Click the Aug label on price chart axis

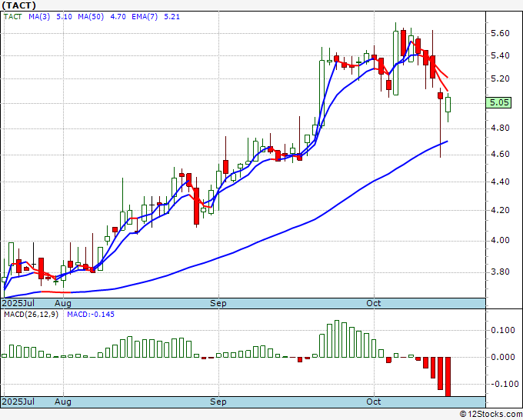[x=63, y=303]
